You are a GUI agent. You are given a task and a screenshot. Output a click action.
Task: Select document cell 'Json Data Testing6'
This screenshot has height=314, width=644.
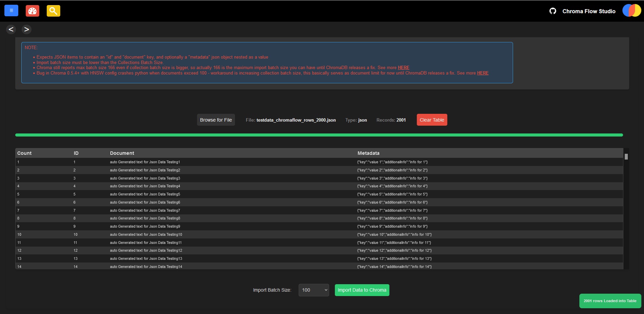pos(145,203)
